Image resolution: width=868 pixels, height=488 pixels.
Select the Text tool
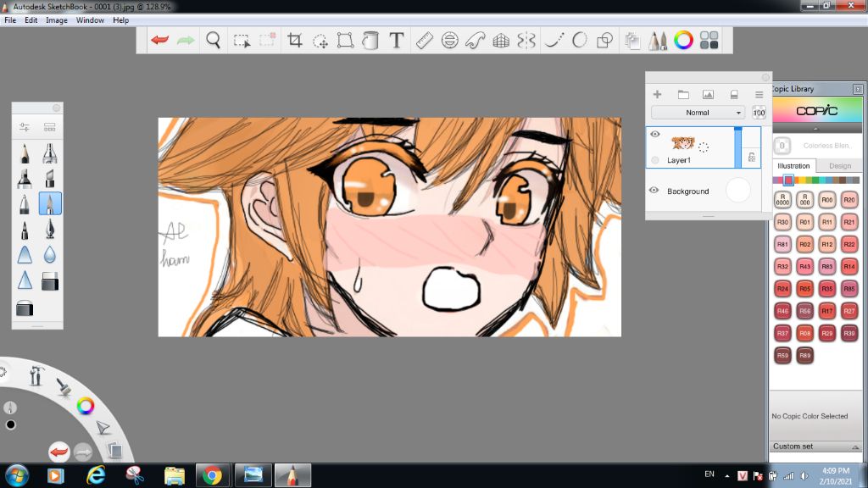397,40
